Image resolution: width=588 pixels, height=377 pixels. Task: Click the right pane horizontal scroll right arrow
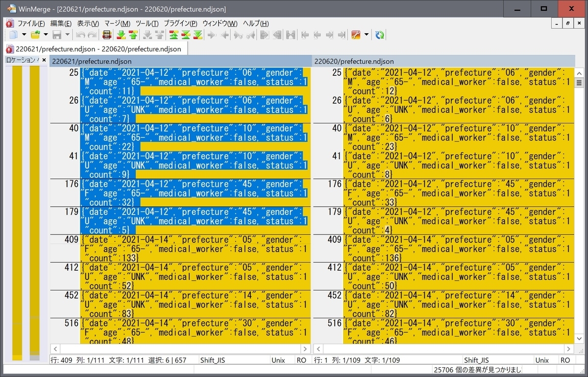568,349
